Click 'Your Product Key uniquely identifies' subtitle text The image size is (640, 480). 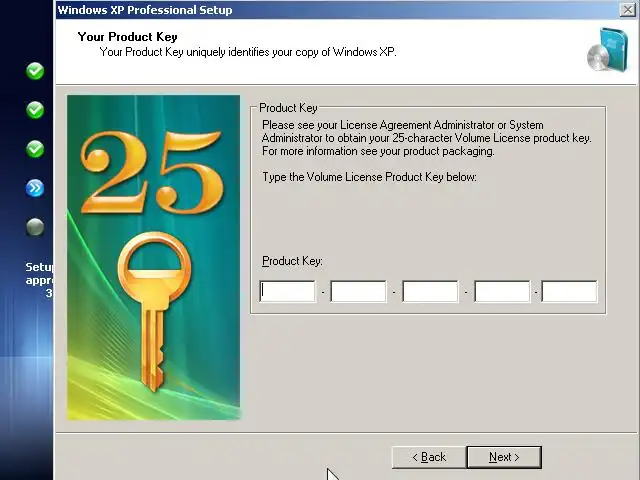click(x=248, y=52)
